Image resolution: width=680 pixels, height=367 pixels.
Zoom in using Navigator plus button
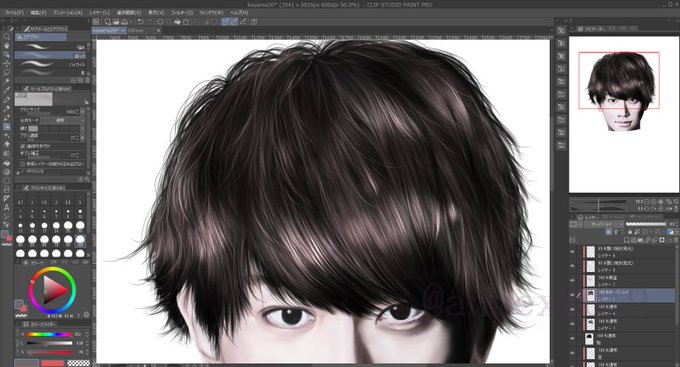coord(654,202)
